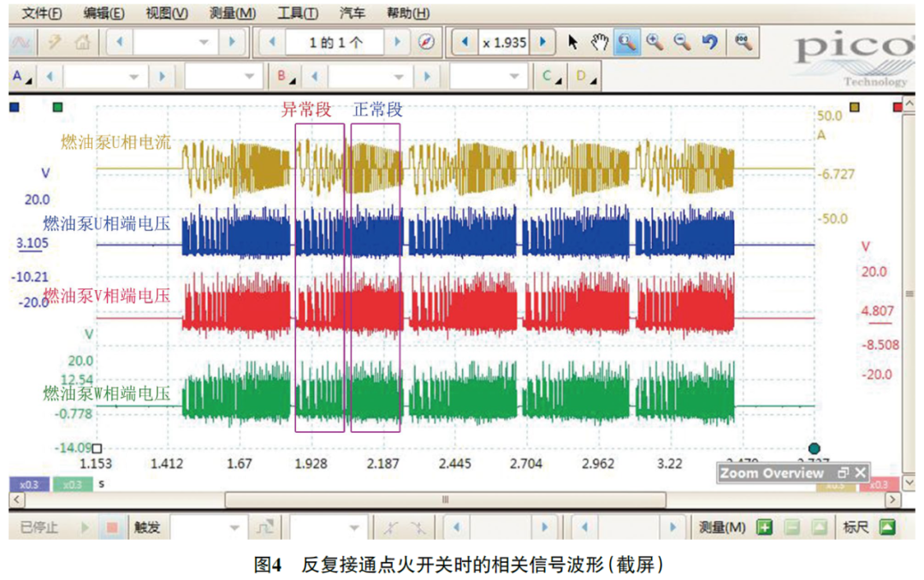Select the persistence mode lightning icon
The image size is (924, 580).
[54, 43]
